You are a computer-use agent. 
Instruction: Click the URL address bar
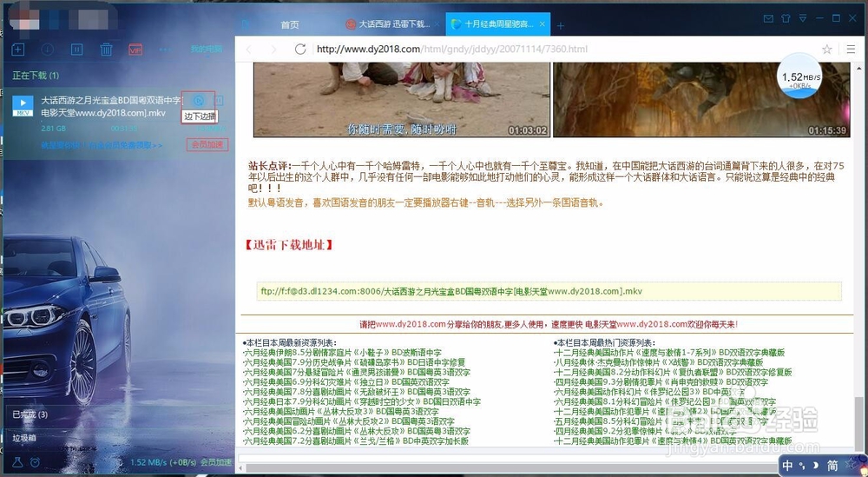tap(563, 50)
